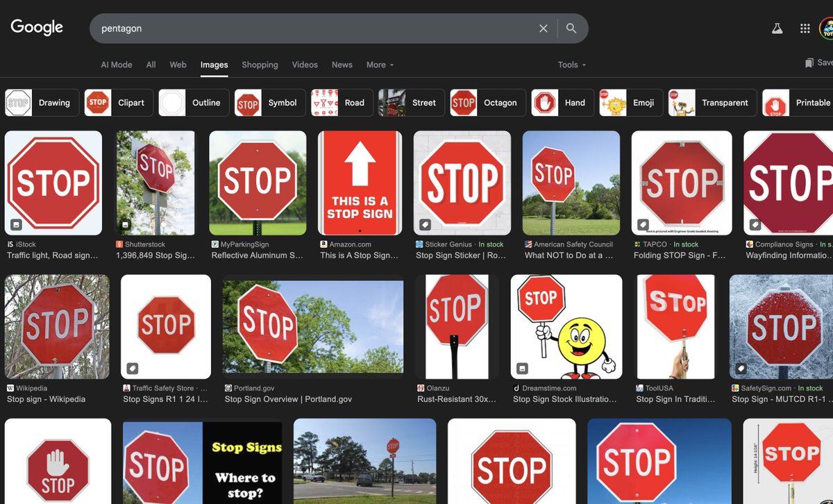The height and width of the screenshot is (504, 833).
Task: Open 'Stop Sign Overview | Portland.gov' link
Action: [x=288, y=399]
